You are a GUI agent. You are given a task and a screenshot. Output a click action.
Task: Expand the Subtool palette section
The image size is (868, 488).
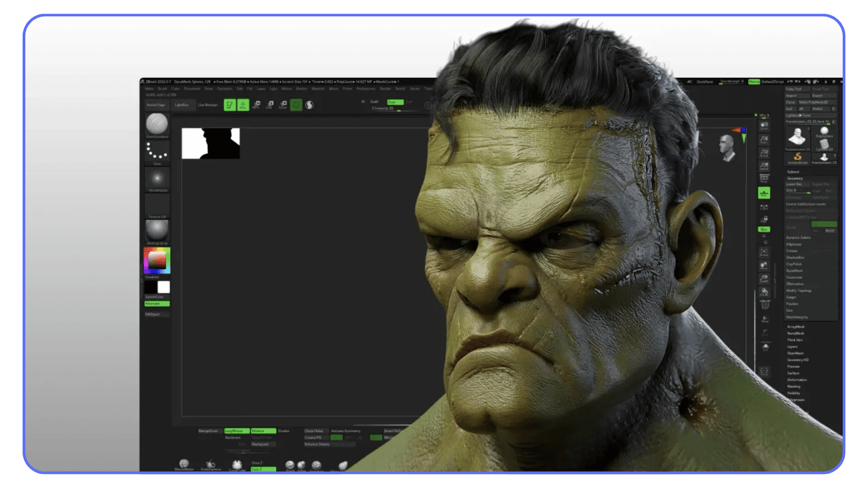click(x=793, y=172)
